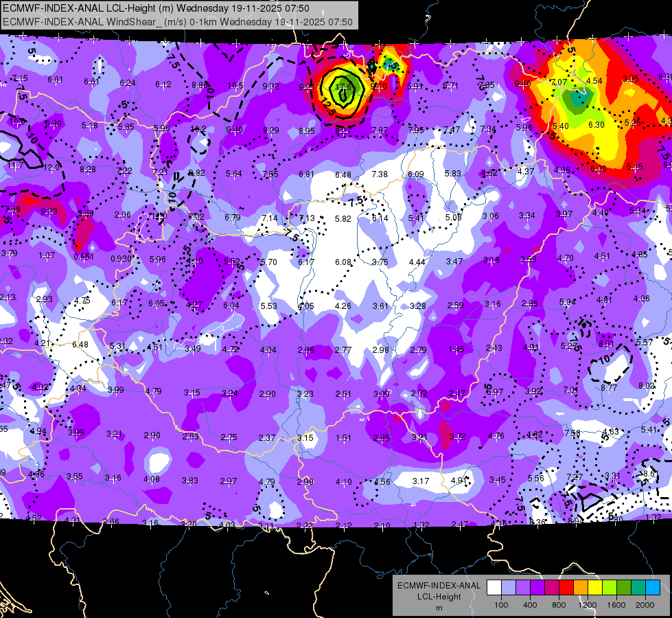This screenshot has height=618, width=672.
Task: Click the 9.32 value in the top row
Action: pos(271,87)
